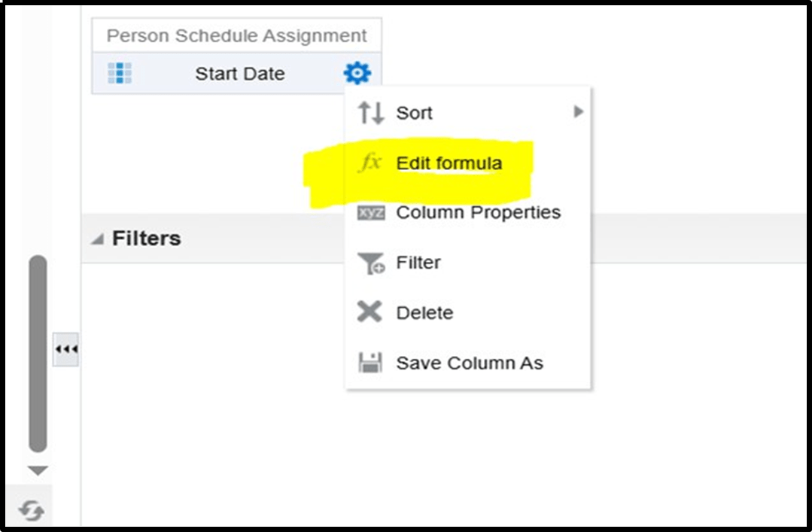Select Edit formula from the menu

(449, 163)
